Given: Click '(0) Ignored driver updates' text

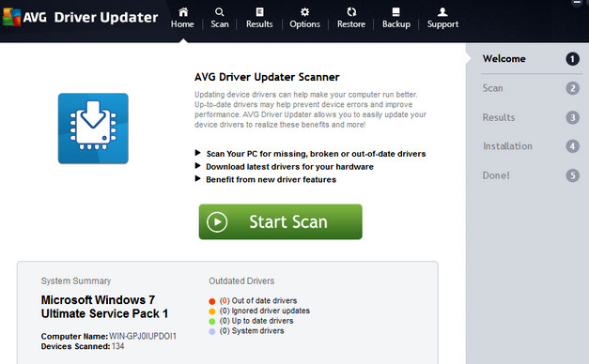Looking at the screenshot, I should pos(265,311).
